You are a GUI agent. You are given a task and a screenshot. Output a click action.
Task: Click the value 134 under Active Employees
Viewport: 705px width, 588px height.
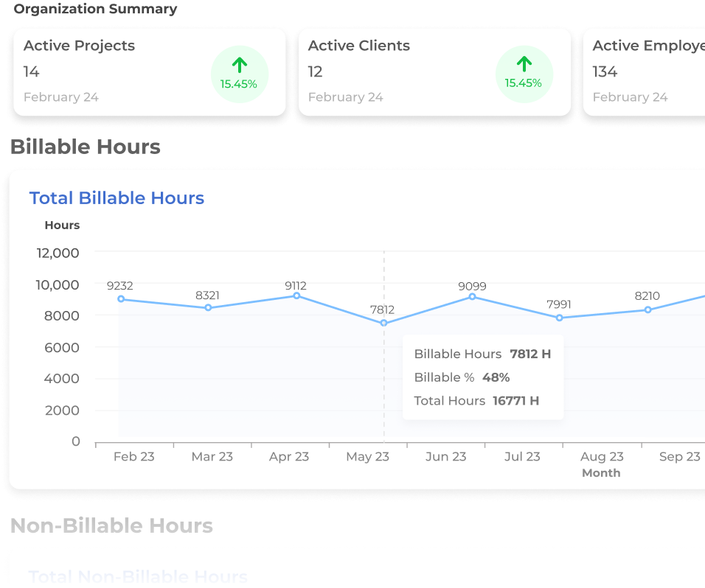pos(605,71)
